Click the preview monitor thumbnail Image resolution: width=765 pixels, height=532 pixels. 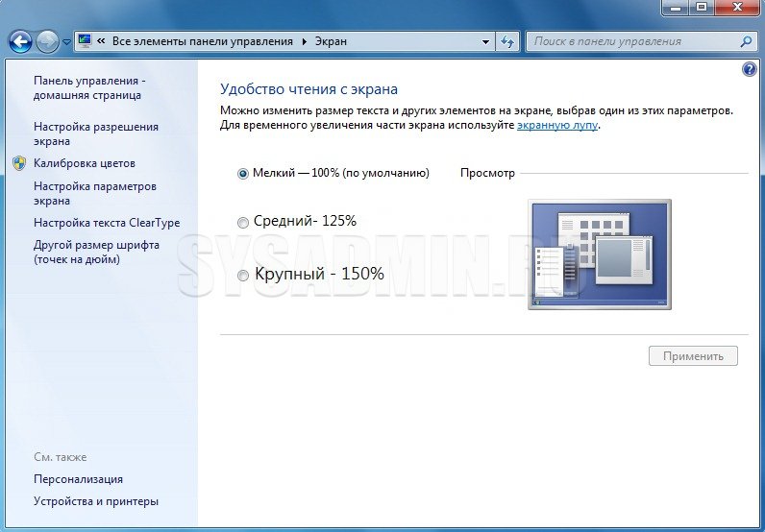(x=600, y=254)
